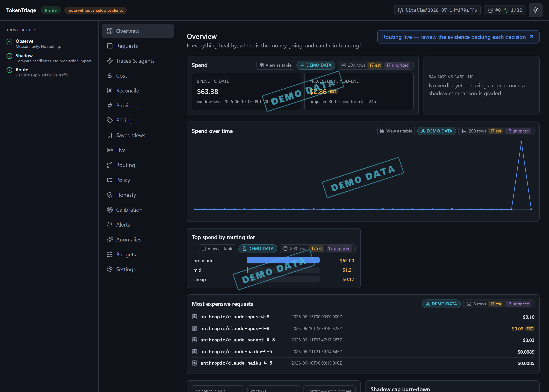Click the Policy list icon

[110, 180]
